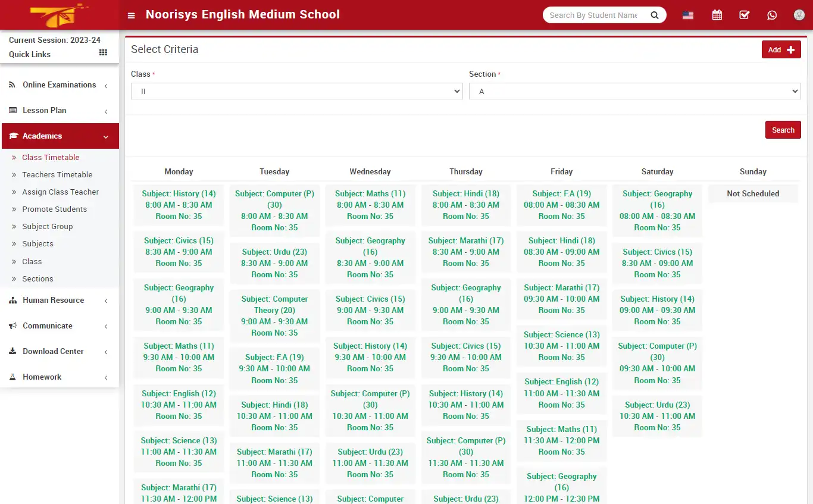The width and height of the screenshot is (813, 504).
Task: Open the calendar icon in the top bar
Action: [717, 14]
